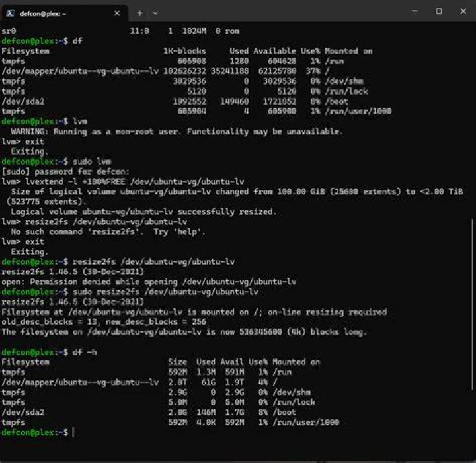This screenshot has width=476, height=463.
Task: Click 'Logical volume ubuntu-vg/ubuntu-lv successfully resized' line
Action: tap(143, 212)
